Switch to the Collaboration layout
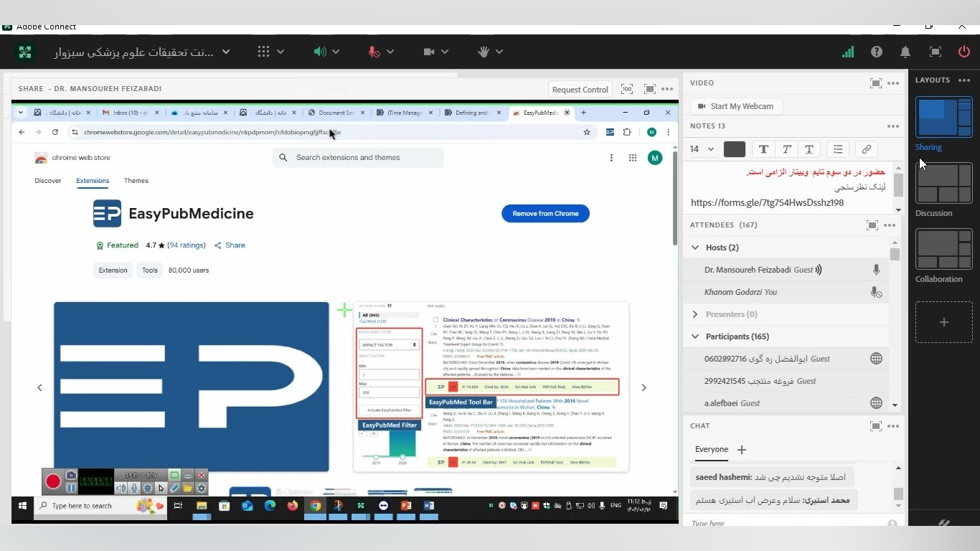Image resolution: width=980 pixels, height=551 pixels. [943, 249]
